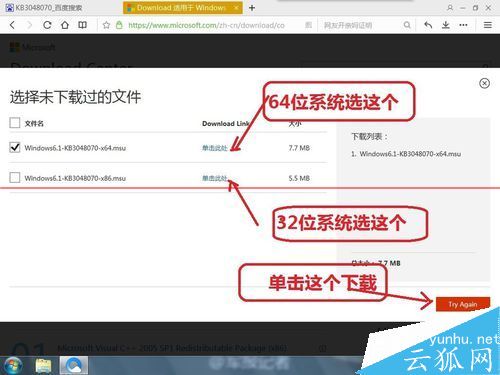Close the Download Windows tab
Screen dimensions: 500x375
click(x=236, y=8)
